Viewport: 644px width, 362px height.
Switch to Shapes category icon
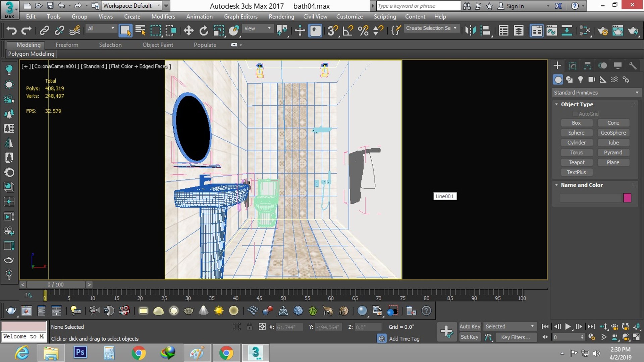point(569,80)
